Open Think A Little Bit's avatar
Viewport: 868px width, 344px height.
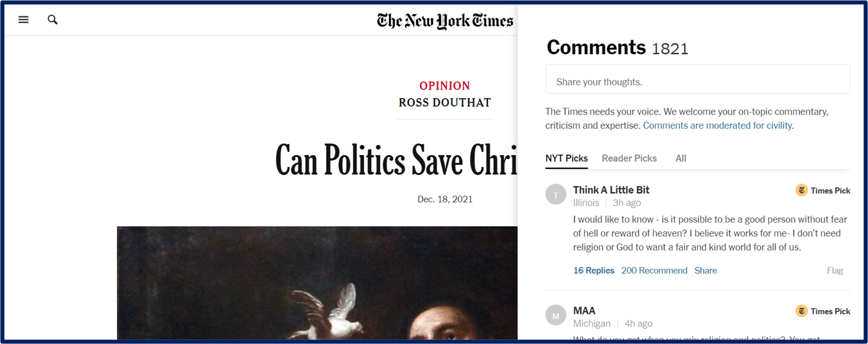pyautogui.click(x=556, y=194)
